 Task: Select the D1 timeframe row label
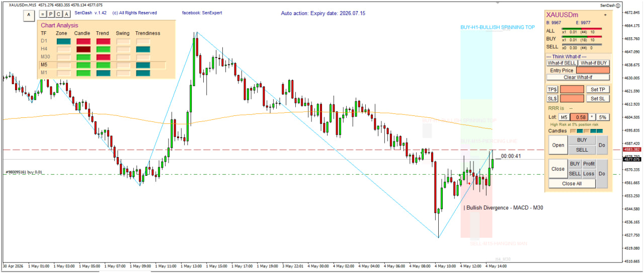[44, 41]
